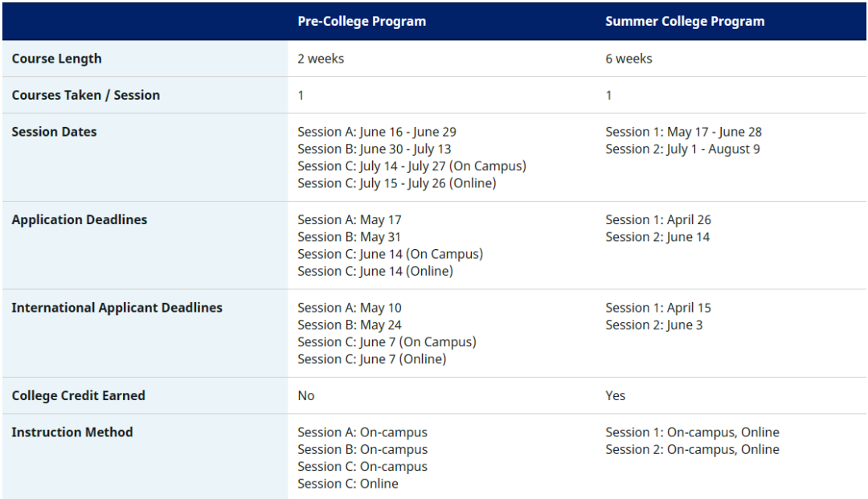Click the '2 weeks' course length cell
The width and height of the screenshot is (868, 499).
point(321,59)
